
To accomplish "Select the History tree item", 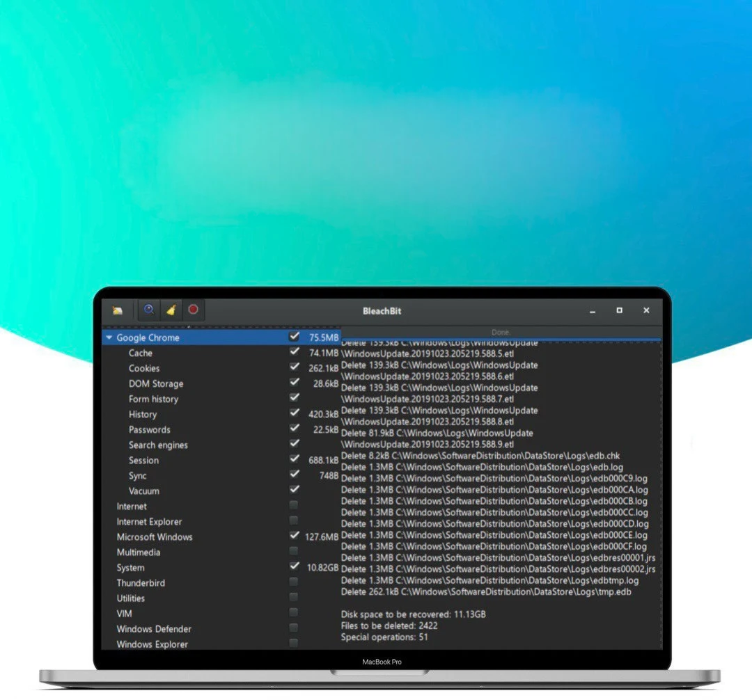I will 143,415.
